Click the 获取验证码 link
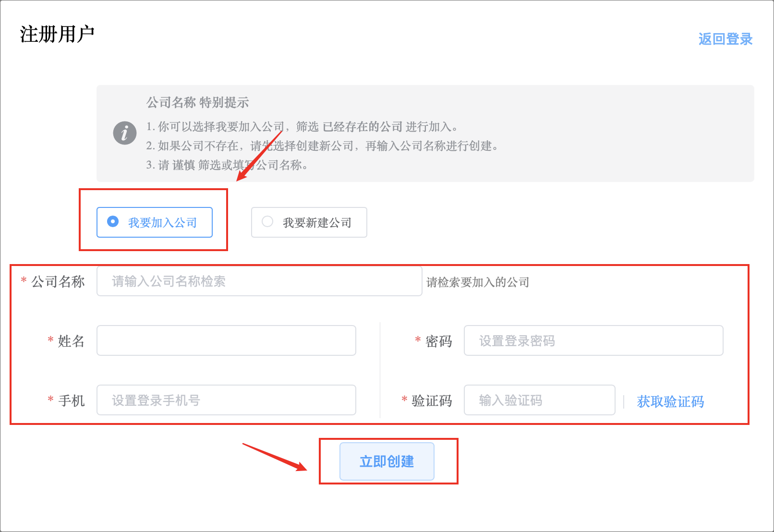Screen dimensions: 774x532 [670, 401]
